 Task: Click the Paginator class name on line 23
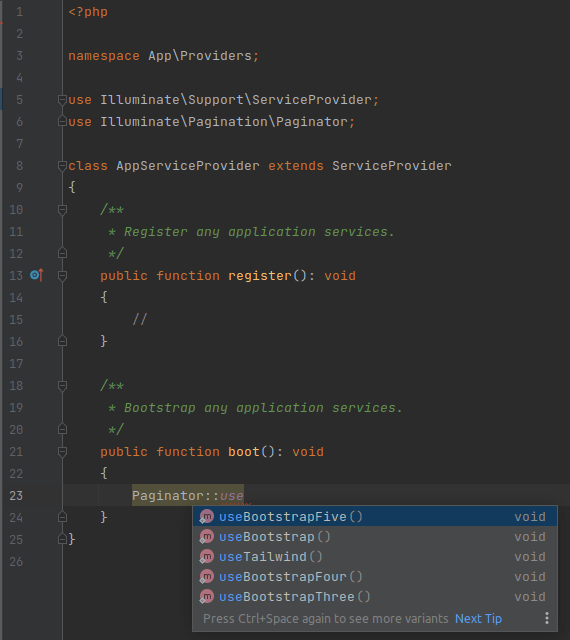point(167,496)
